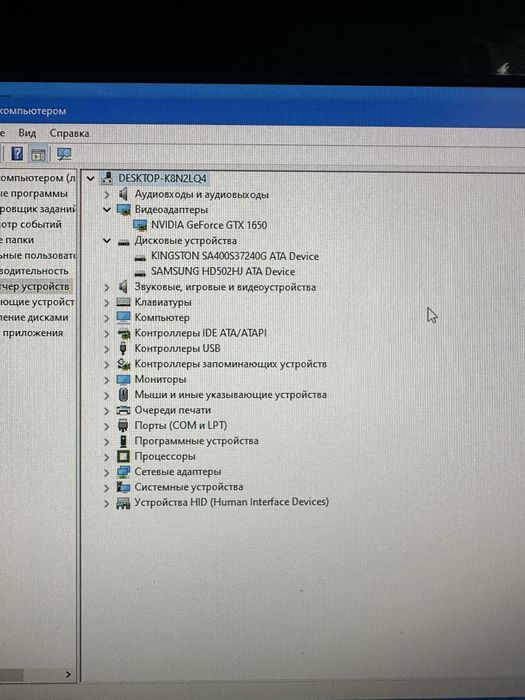Click the Программные устройства icon
525x700 pixels.
[123, 441]
